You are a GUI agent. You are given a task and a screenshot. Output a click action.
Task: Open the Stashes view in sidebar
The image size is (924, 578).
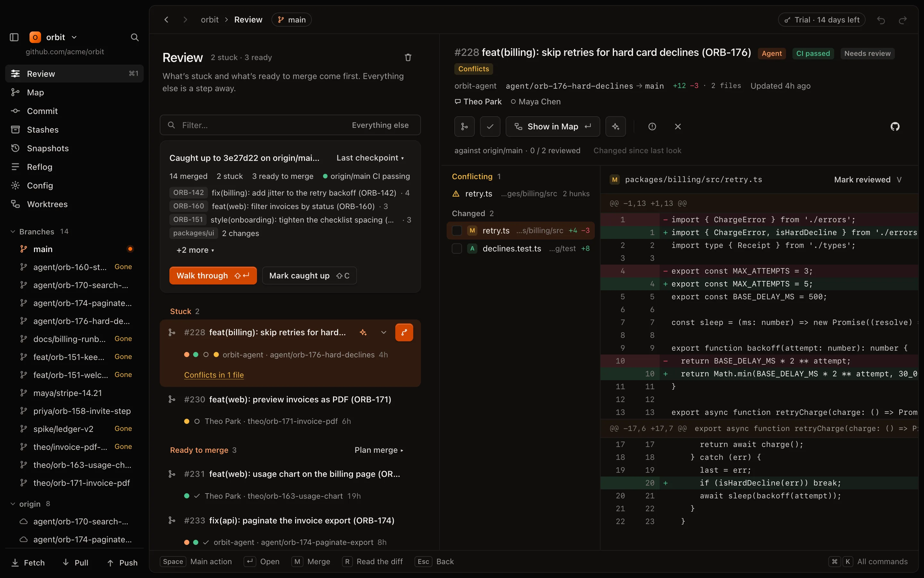click(x=74, y=130)
